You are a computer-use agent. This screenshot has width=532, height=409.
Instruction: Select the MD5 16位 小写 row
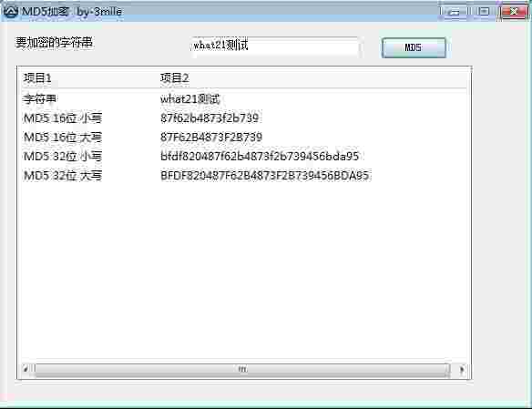pyautogui.click(x=243, y=118)
